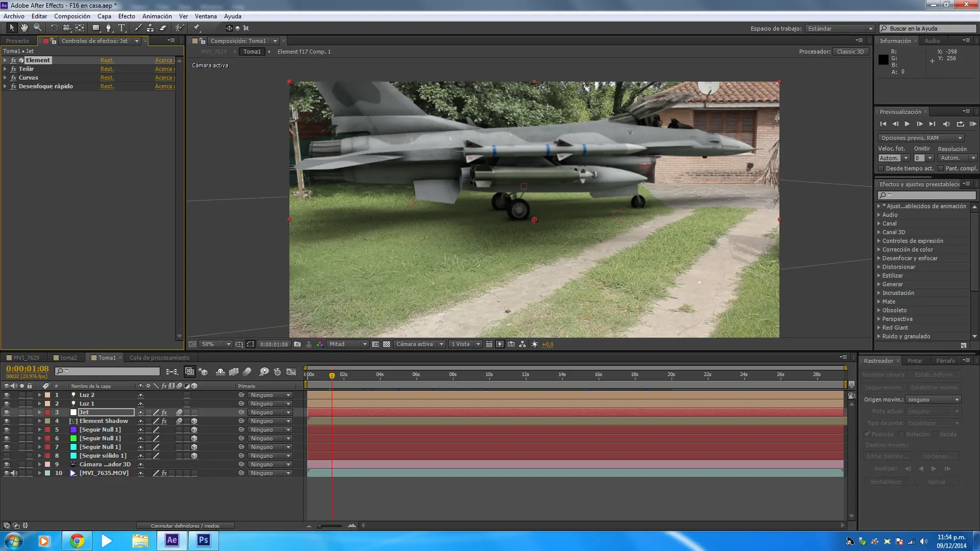Expand Corrección de color effects category

tap(879, 249)
